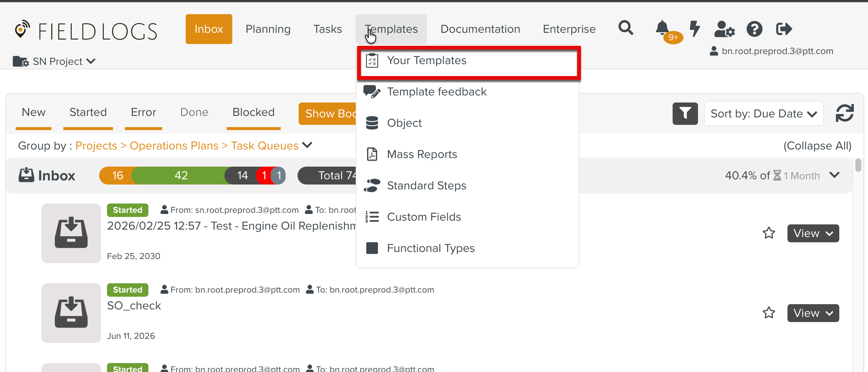Open the help question mark icon
This screenshot has height=372, width=868.
[x=754, y=29]
